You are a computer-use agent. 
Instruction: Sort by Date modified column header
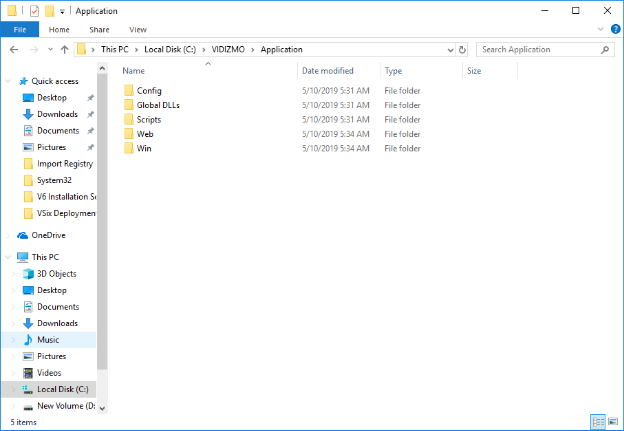328,71
